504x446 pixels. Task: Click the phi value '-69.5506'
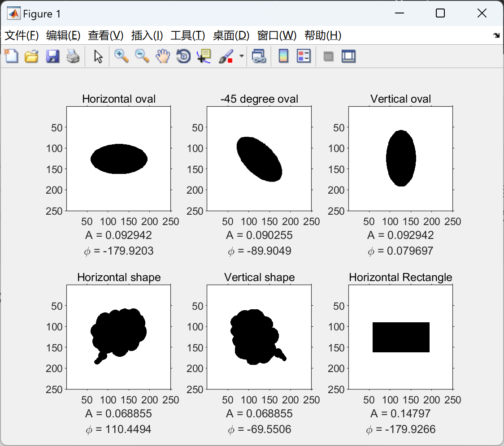(269, 429)
